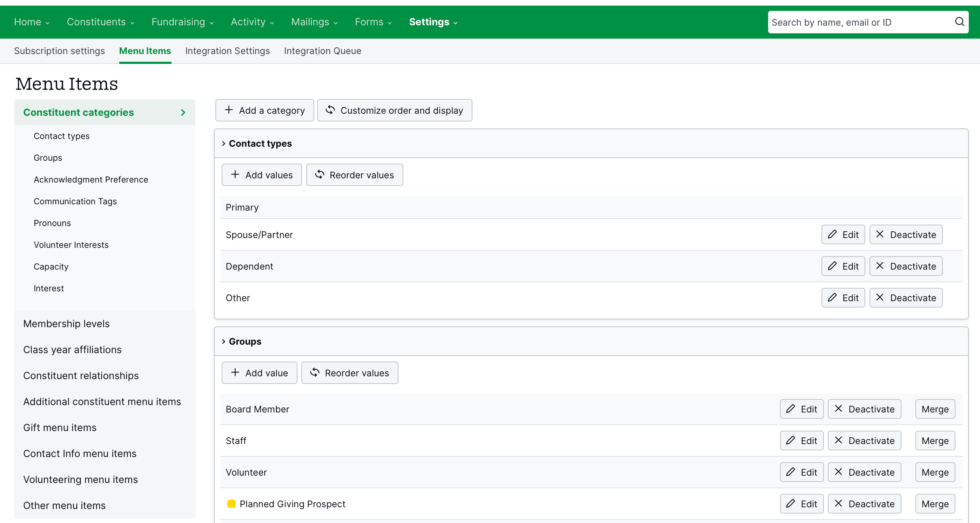This screenshot has height=523, width=980.
Task: Click X icon to deactivate Dependent
Action: (x=880, y=266)
